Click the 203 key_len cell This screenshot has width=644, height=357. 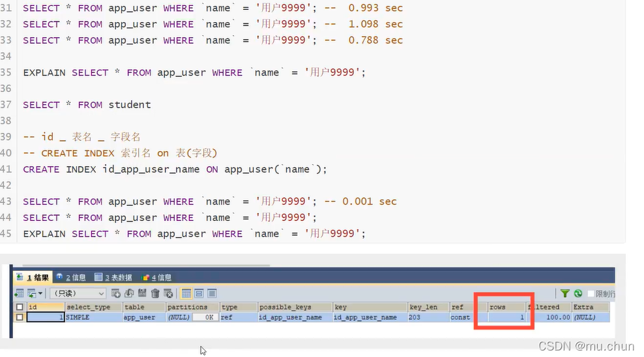pyautogui.click(x=428, y=317)
